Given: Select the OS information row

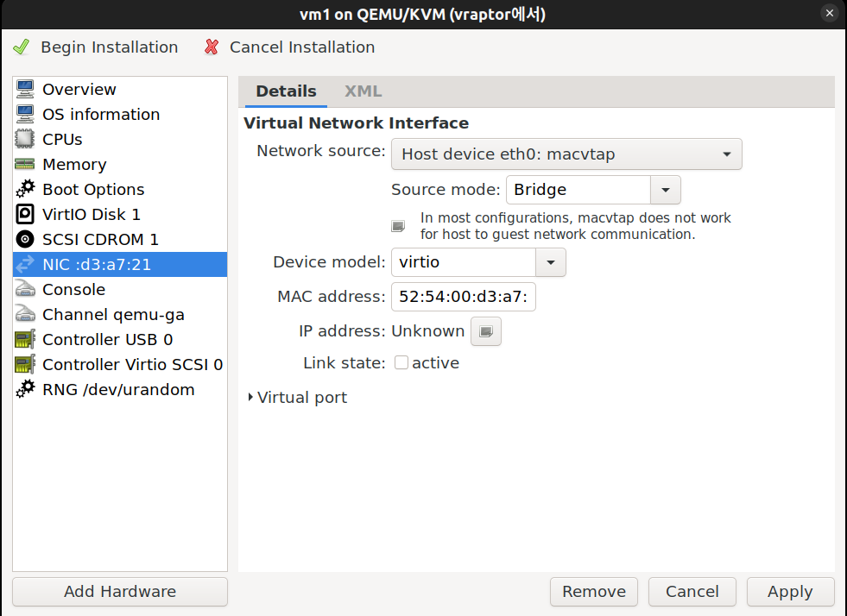Looking at the screenshot, I should (120, 114).
